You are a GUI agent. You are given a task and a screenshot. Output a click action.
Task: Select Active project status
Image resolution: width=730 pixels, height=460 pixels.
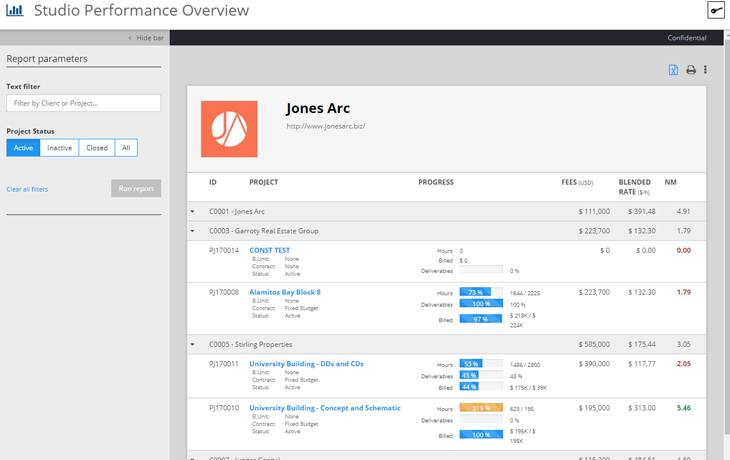(x=23, y=148)
